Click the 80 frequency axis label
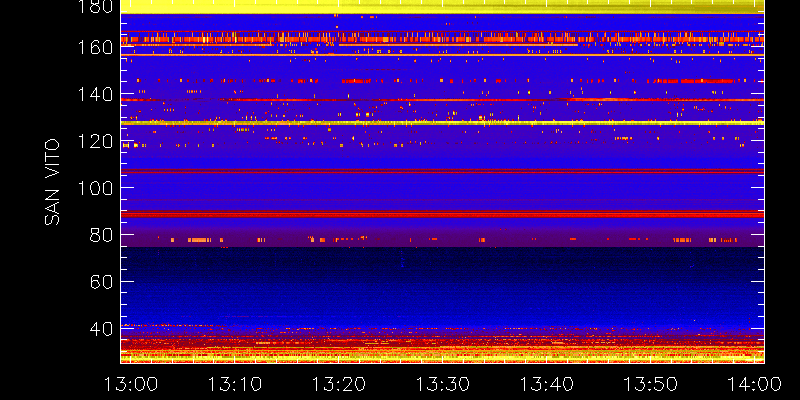This screenshot has width=800, height=400. click(x=101, y=235)
